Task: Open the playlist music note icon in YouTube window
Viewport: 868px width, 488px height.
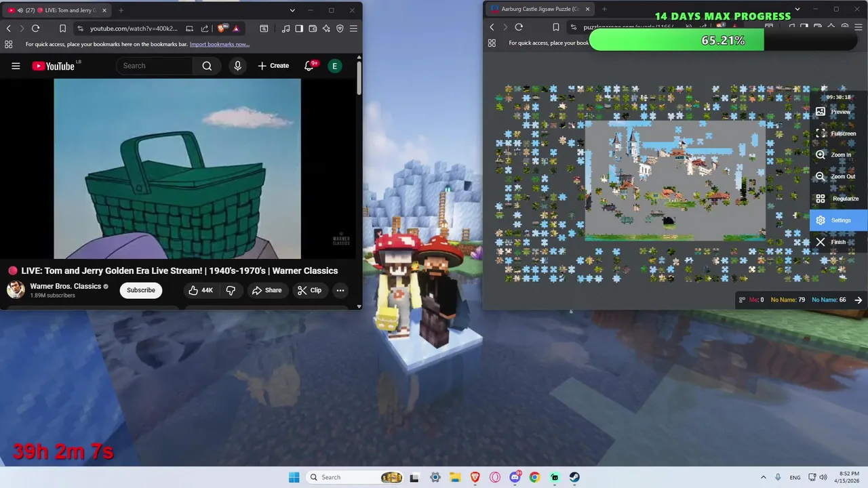Action: point(285,28)
